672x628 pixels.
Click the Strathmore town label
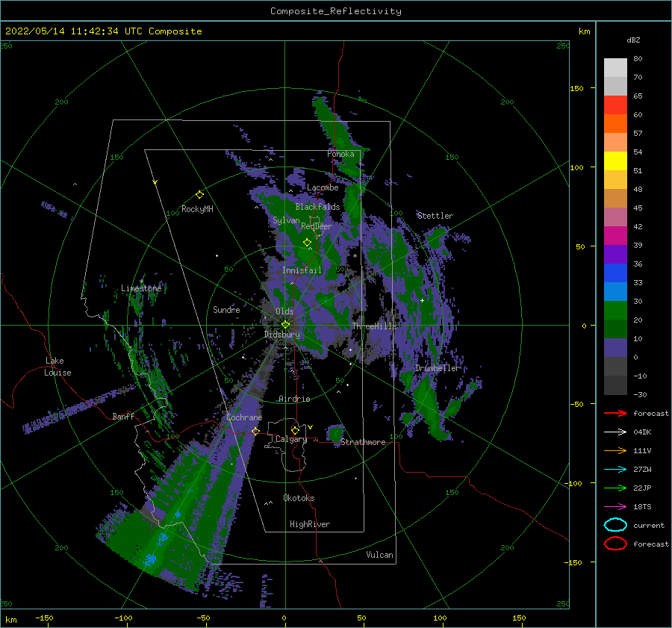(363, 442)
